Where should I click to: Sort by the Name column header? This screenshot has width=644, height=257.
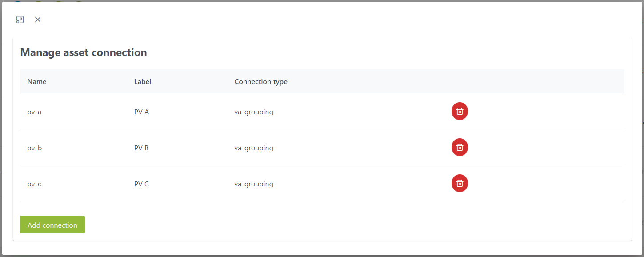pyautogui.click(x=37, y=81)
